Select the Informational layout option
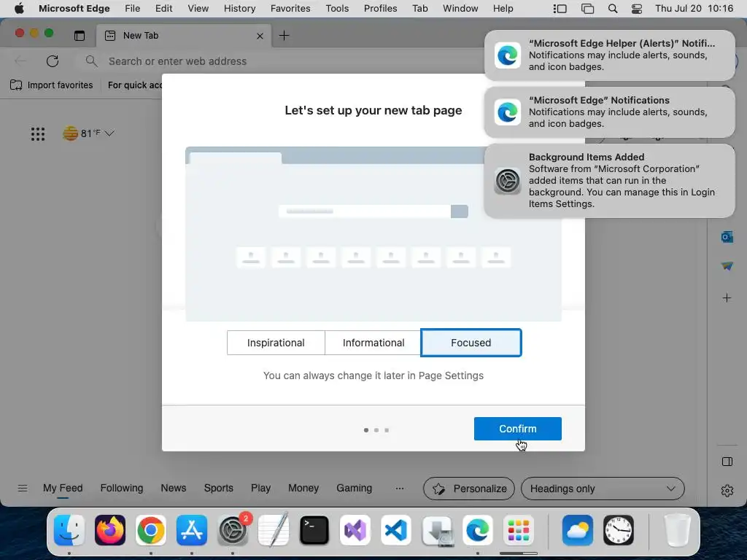Screen dimensions: 747x560 pos(373,343)
